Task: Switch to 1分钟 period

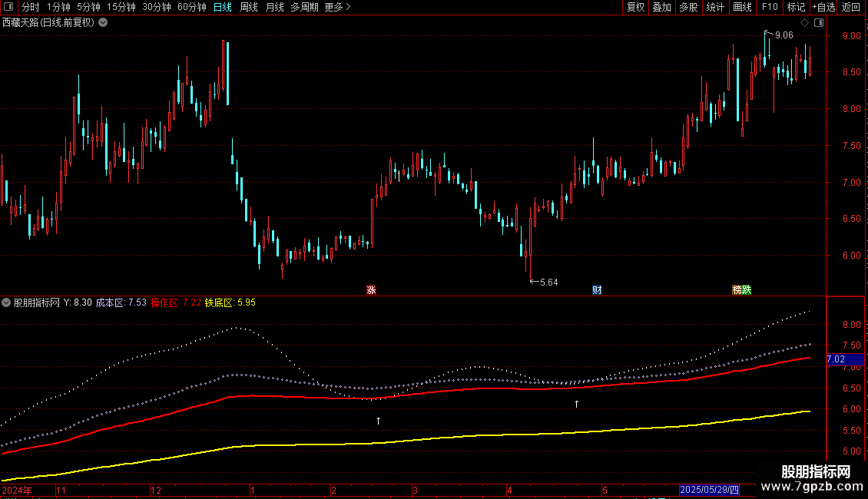Action: click(58, 7)
